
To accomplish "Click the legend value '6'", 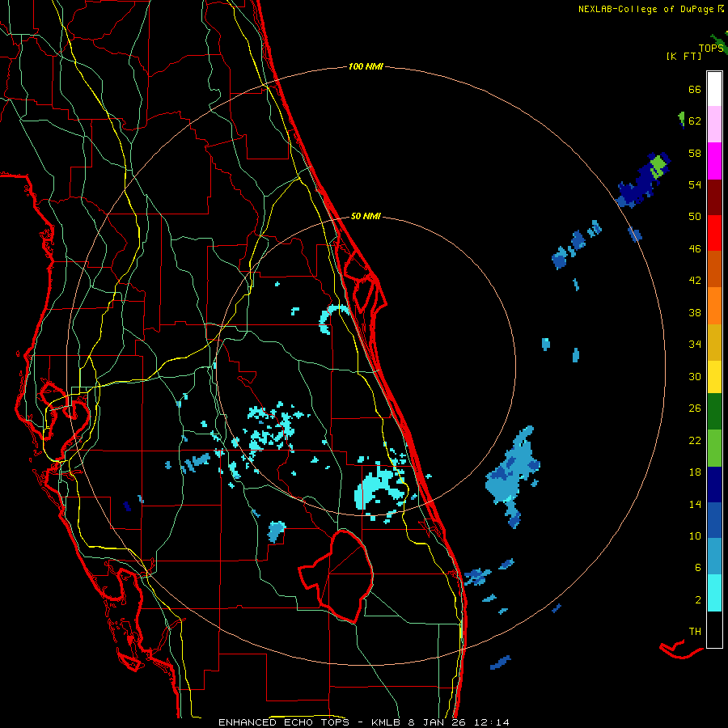I will (x=698, y=568).
